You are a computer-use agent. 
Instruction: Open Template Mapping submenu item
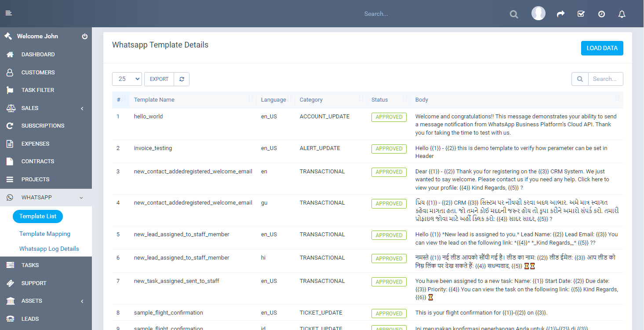[x=45, y=234]
